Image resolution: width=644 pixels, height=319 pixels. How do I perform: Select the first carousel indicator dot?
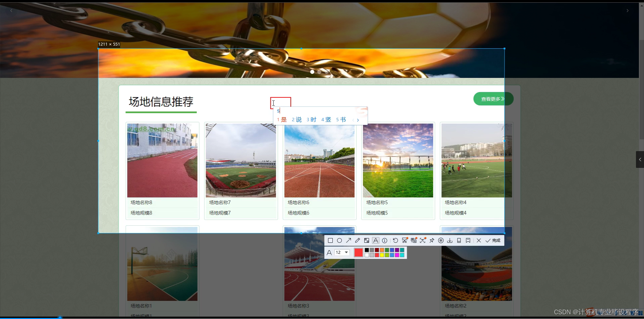[x=312, y=72]
